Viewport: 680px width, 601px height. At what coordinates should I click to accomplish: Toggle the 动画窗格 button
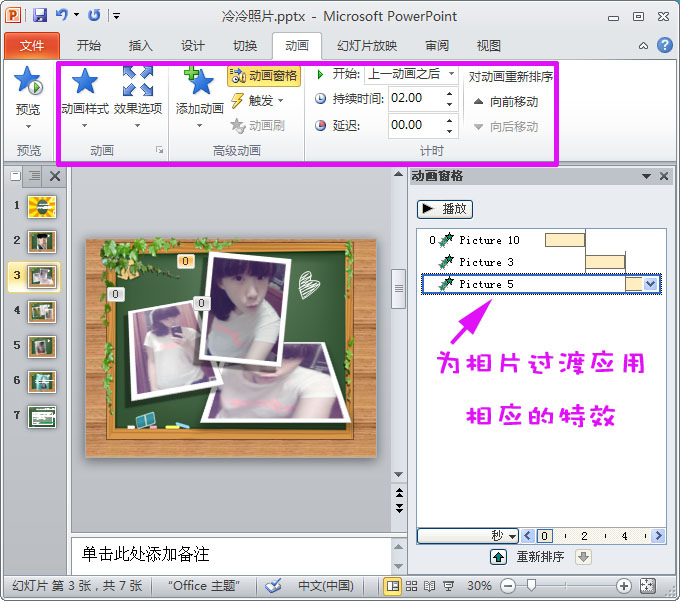coord(264,76)
